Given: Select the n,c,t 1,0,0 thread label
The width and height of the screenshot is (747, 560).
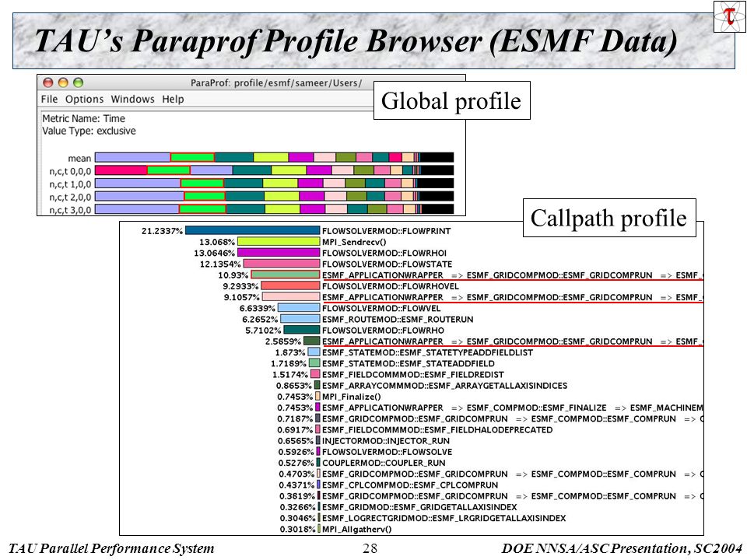Looking at the screenshot, I should pyautogui.click(x=70, y=184).
